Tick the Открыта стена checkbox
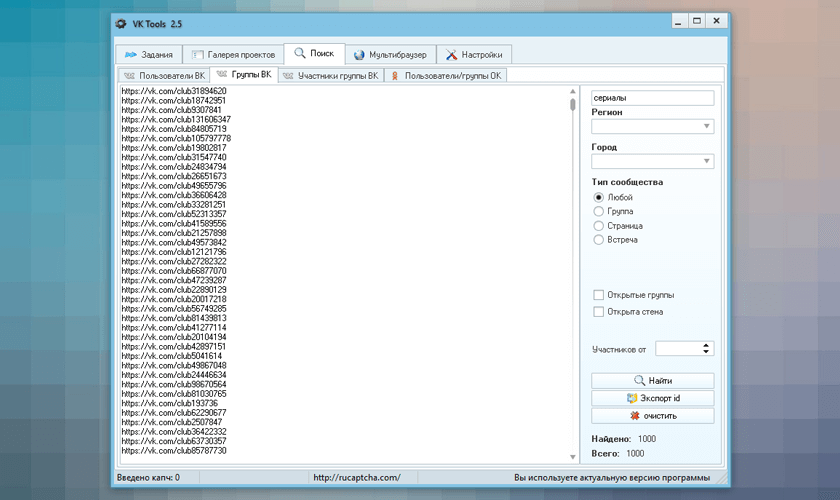 click(x=599, y=312)
